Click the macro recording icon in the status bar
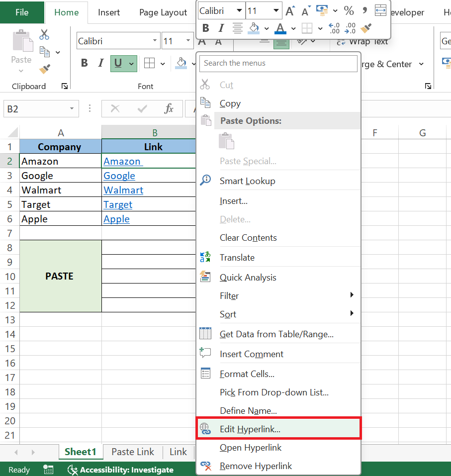The width and height of the screenshot is (451, 476). pyautogui.click(x=48, y=470)
